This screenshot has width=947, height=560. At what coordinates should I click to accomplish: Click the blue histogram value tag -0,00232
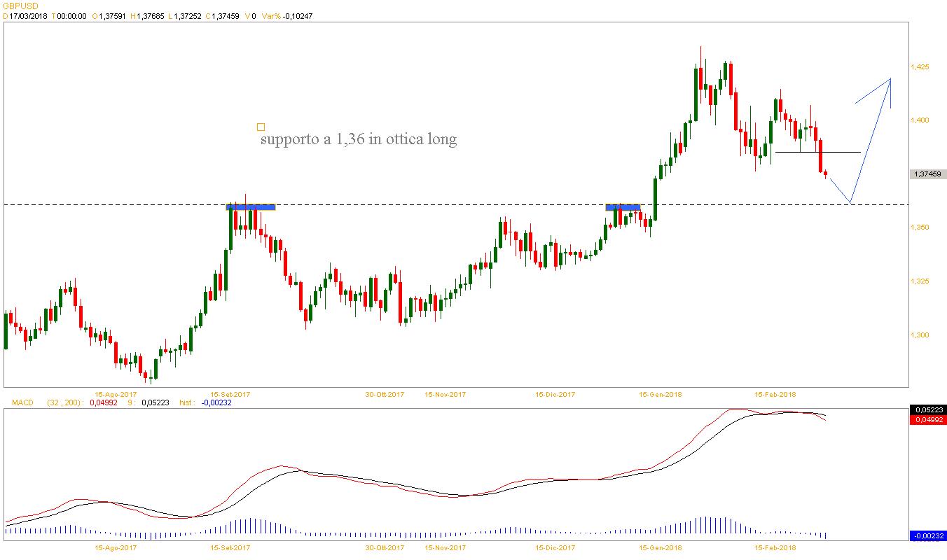pos(928,536)
